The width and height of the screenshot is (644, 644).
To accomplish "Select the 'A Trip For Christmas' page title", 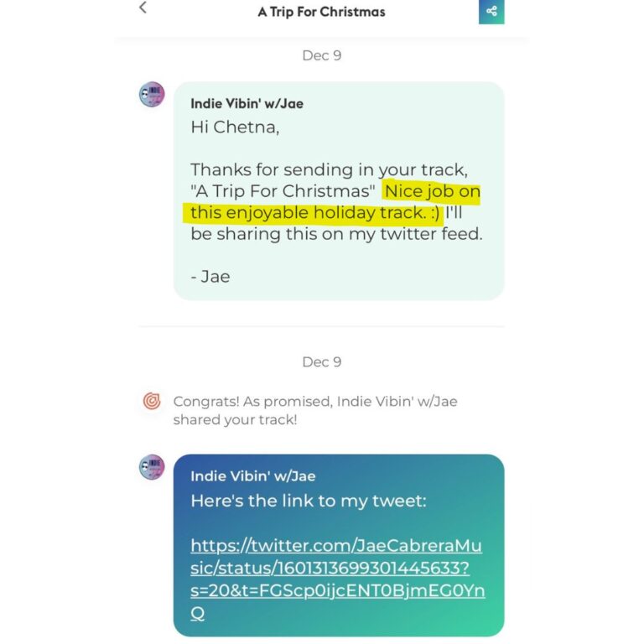I will click(x=322, y=12).
